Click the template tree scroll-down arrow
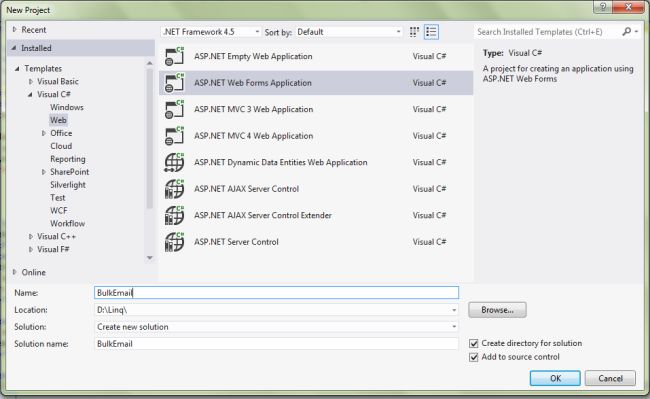Viewport: 650px width, 399px height. point(150,258)
